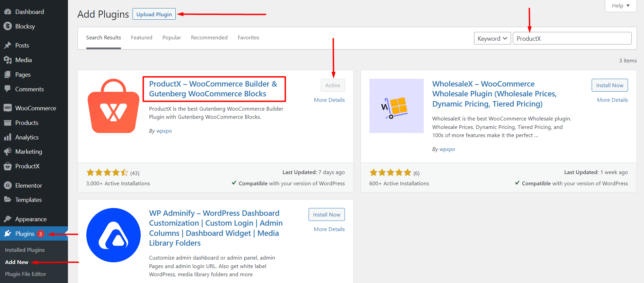Click the Posts pushpin icon

point(7,45)
